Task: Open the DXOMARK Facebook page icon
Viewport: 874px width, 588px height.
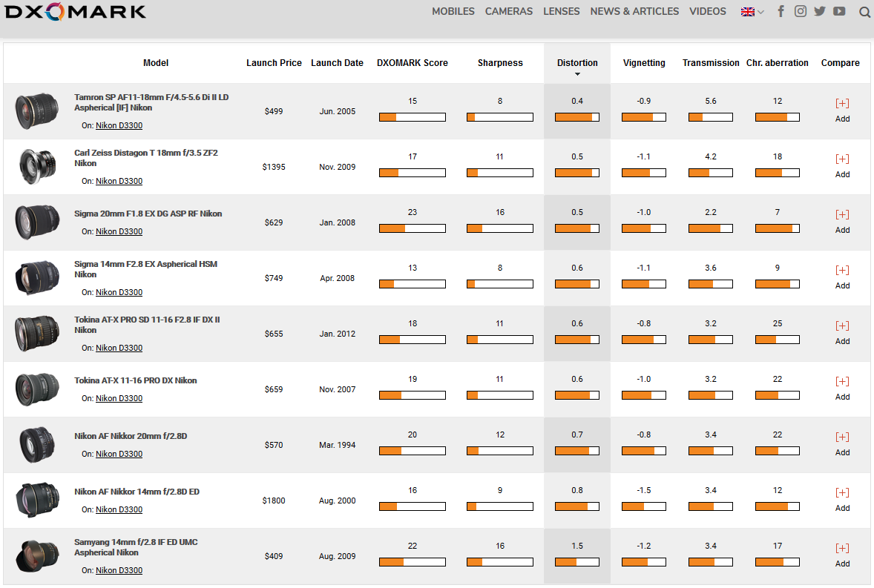Action: [781, 11]
